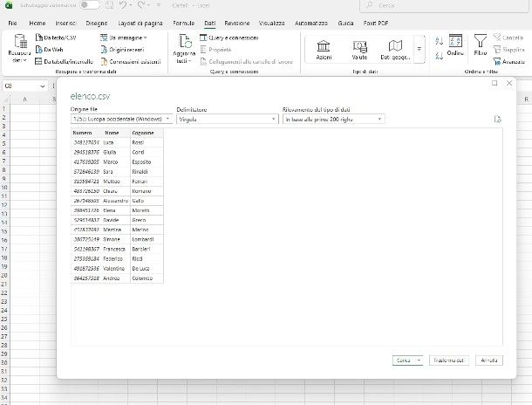
Task: Click the Esposito cell in preview
Action: (147, 162)
